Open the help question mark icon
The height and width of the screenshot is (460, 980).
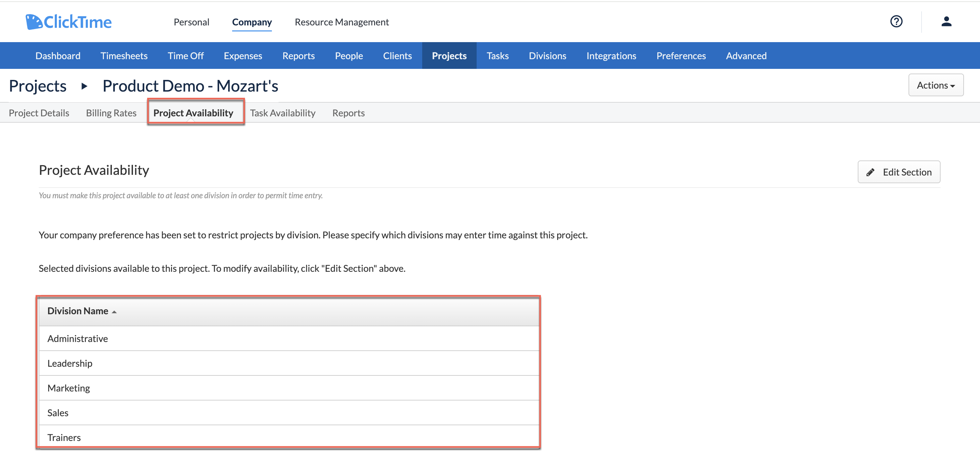896,21
